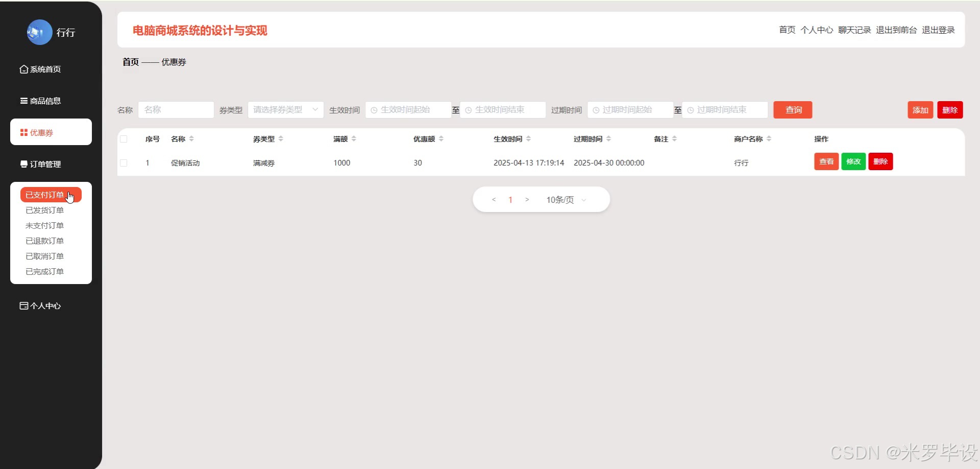Select 未支付订单 submenu item
The width and height of the screenshot is (980, 469).
tap(45, 225)
